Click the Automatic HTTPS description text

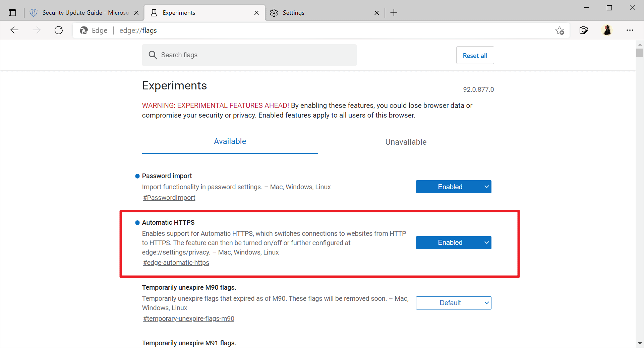pyautogui.click(x=274, y=243)
